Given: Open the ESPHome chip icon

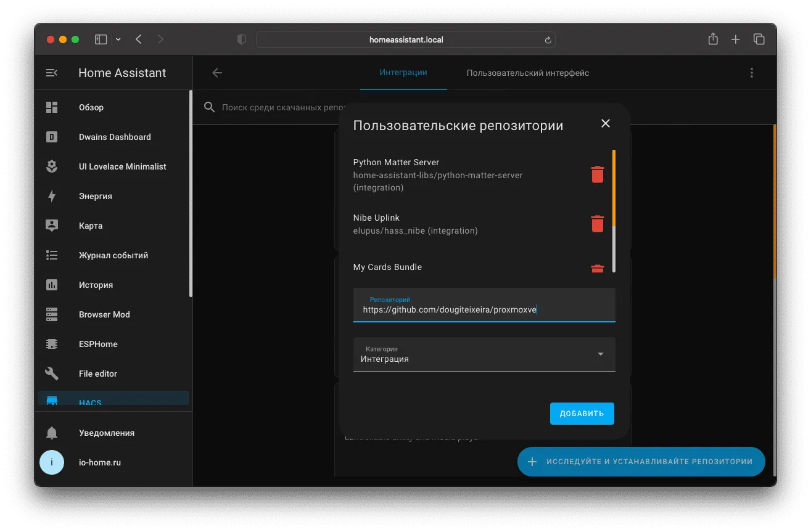Looking at the screenshot, I should coord(52,344).
